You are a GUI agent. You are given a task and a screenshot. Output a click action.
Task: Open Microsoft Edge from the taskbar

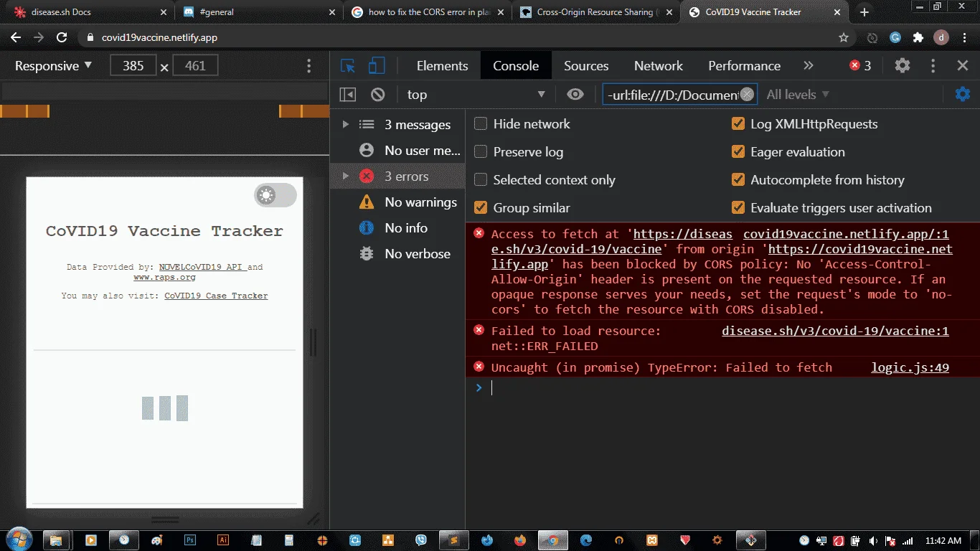pos(586,540)
